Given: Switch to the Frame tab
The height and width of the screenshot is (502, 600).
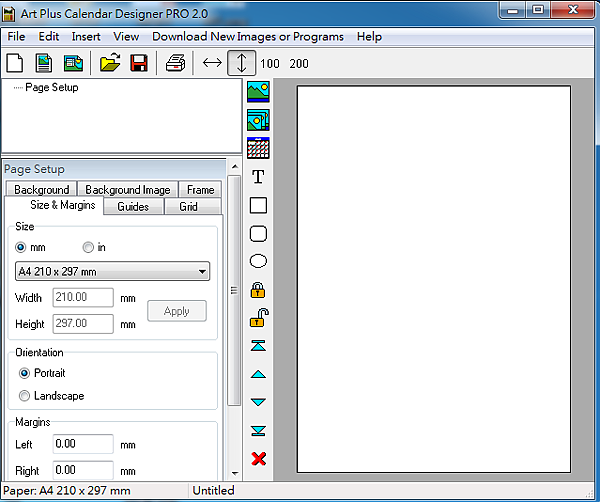Looking at the screenshot, I should coord(200,190).
